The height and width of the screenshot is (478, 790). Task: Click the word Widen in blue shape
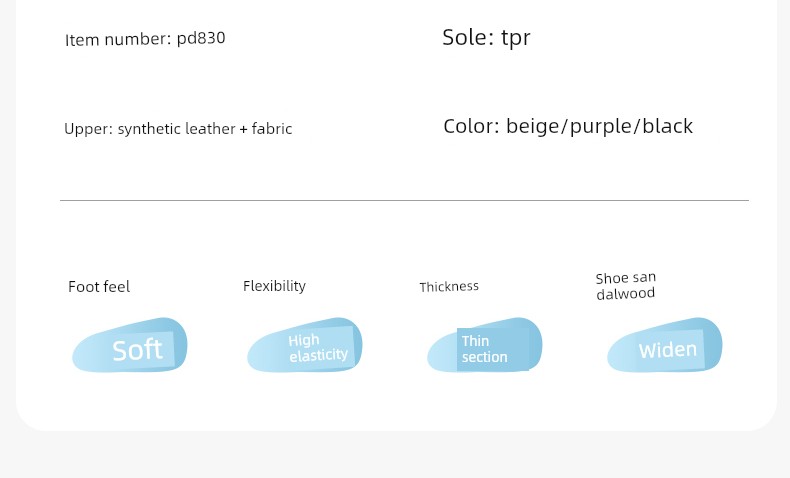click(668, 350)
